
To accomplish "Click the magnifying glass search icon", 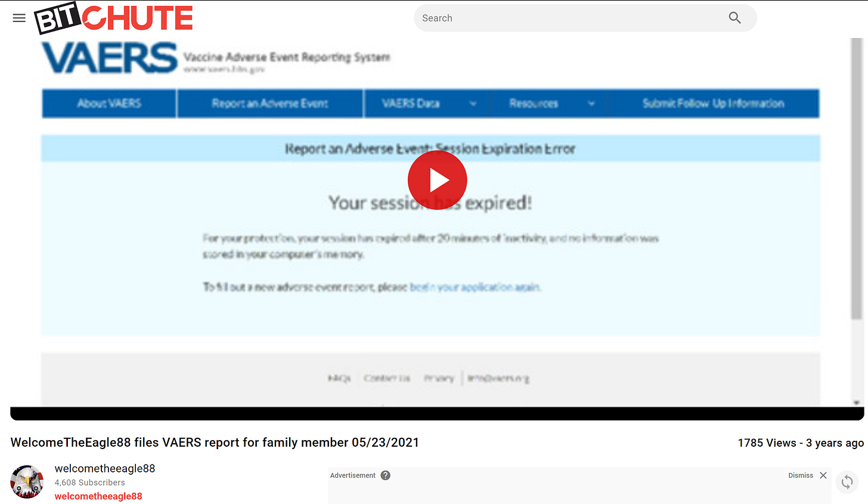I will [734, 18].
